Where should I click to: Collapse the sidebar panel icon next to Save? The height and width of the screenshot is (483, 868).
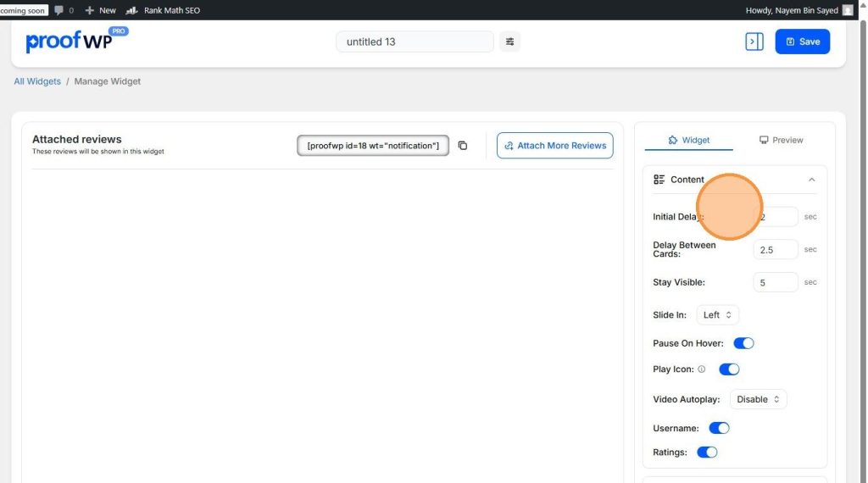754,42
